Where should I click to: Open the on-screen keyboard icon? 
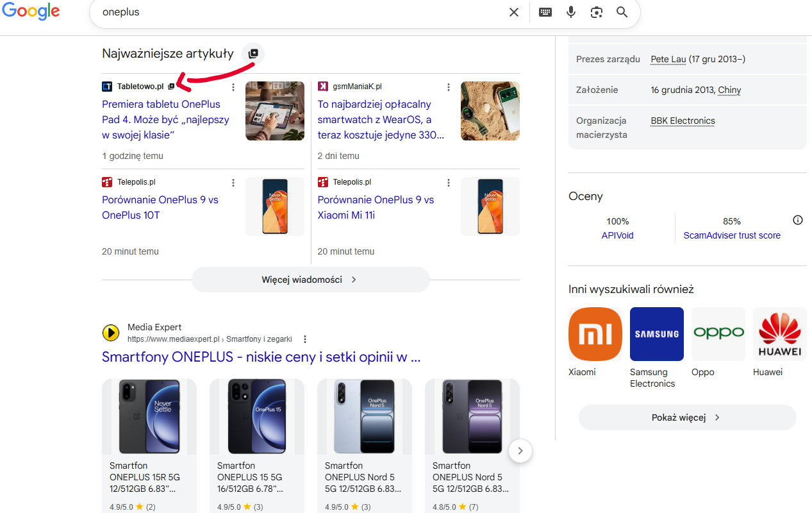click(545, 12)
